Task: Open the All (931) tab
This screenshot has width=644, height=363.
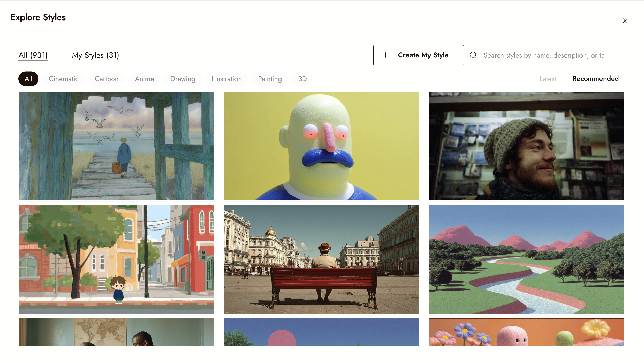Action: point(33,55)
